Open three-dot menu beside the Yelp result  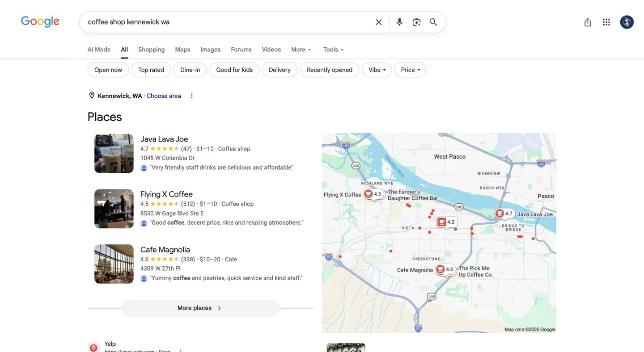coord(181,351)
